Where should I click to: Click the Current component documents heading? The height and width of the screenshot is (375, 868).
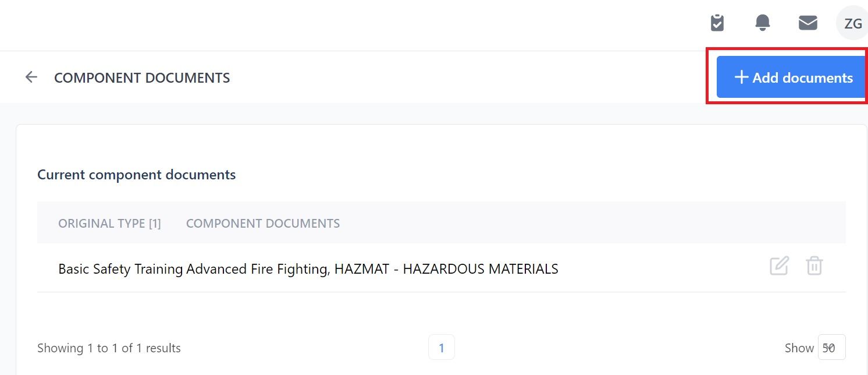[x=137, y=175]
